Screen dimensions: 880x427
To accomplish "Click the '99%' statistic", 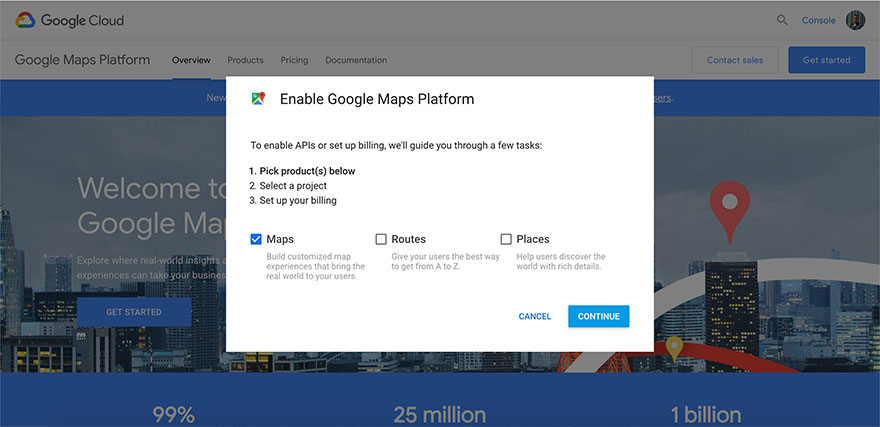I will click(173, 415).
